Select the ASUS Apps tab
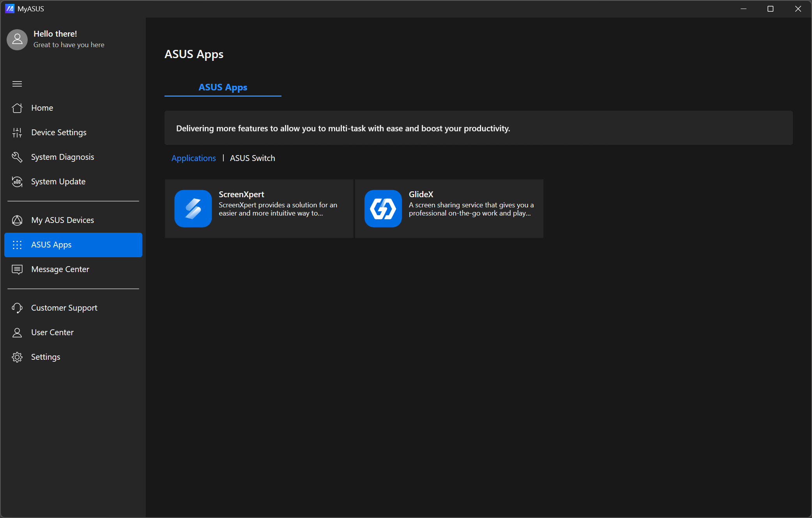 point(223,87)
